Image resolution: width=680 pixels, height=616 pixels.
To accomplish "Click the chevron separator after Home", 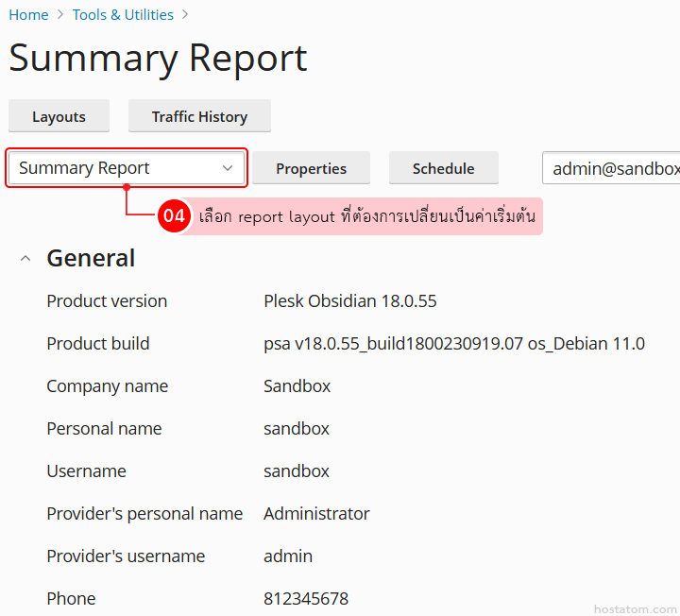I will [60, 15].
